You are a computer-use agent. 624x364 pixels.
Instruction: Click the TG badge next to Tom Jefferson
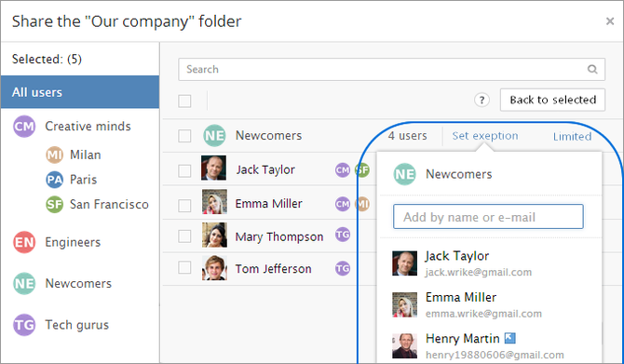[342, 268]
